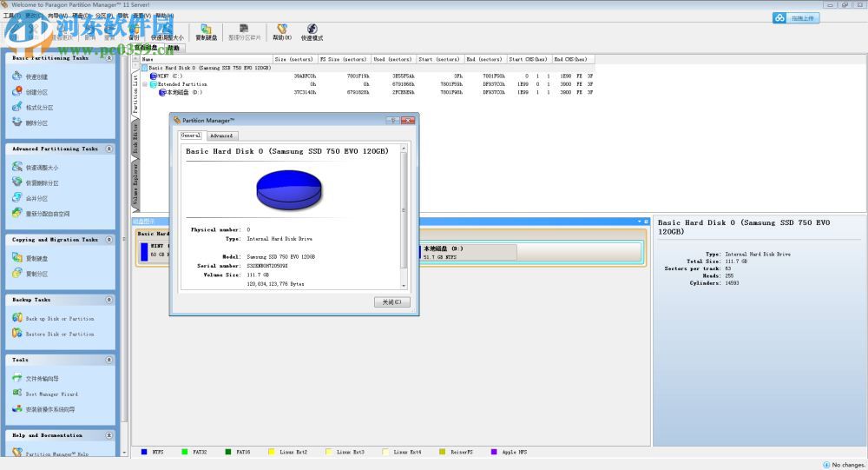Click the 复制分区 sidebar icon
868x470 pixels.
(x=17, y=274)
